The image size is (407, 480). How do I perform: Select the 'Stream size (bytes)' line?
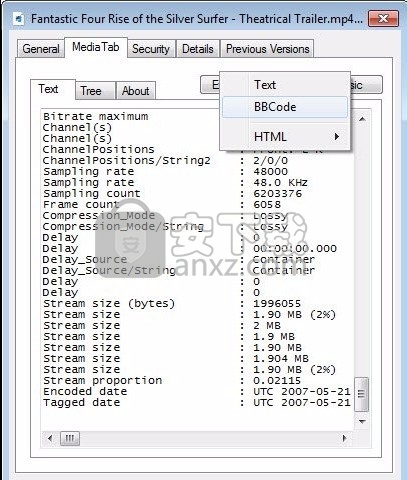point(109,304)
